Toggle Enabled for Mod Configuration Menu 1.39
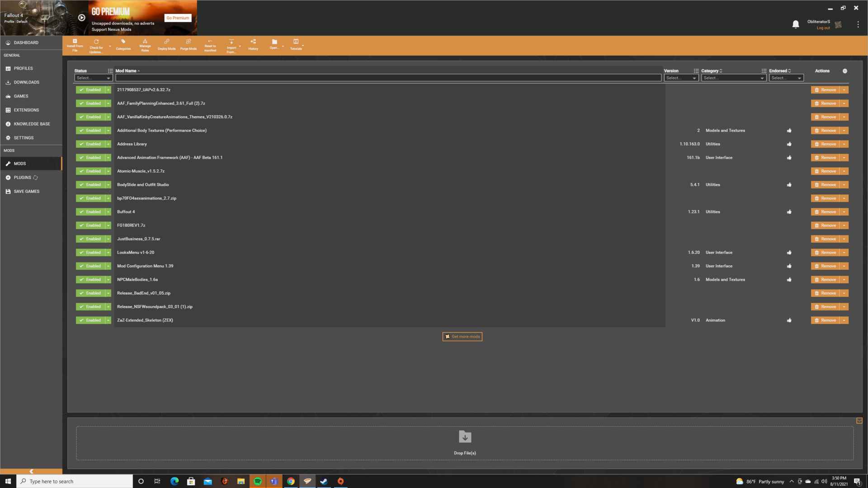 click(x=90, y=266)
